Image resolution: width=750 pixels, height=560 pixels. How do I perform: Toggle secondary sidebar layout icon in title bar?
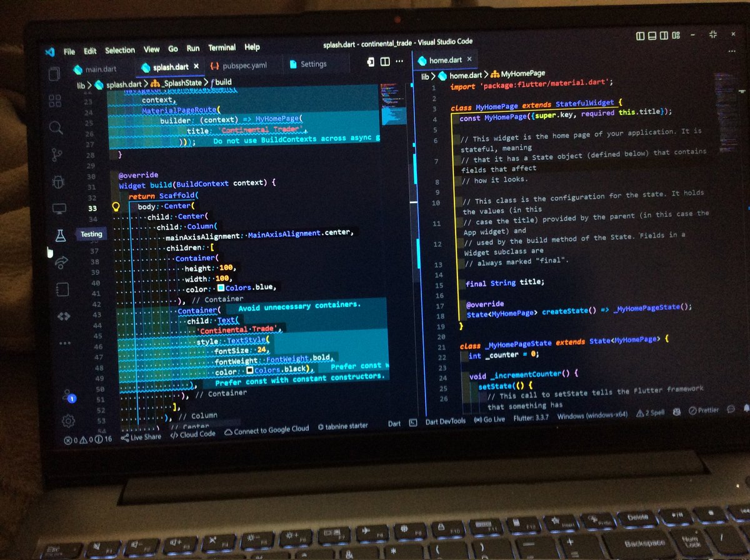(x=665, y=36)
